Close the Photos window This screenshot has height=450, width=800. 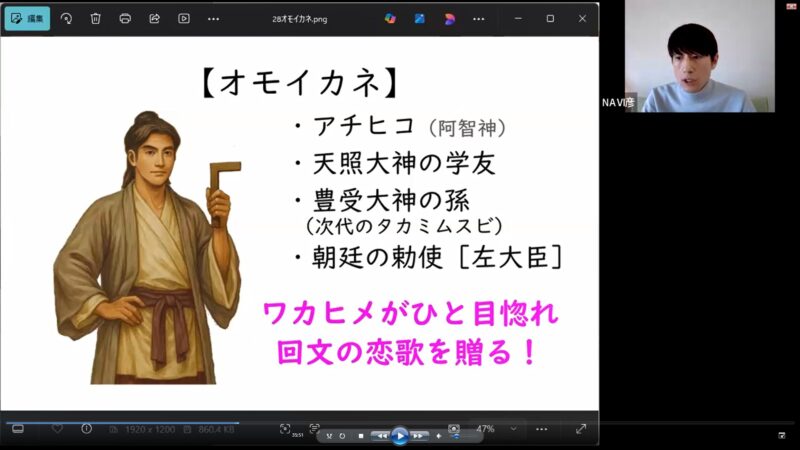582,18
